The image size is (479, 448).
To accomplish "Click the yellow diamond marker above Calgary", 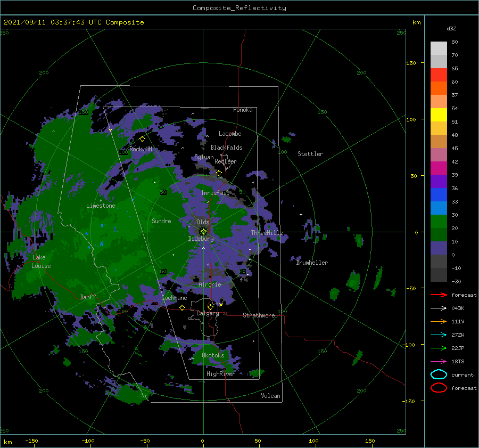I will (x=210, y=307).
